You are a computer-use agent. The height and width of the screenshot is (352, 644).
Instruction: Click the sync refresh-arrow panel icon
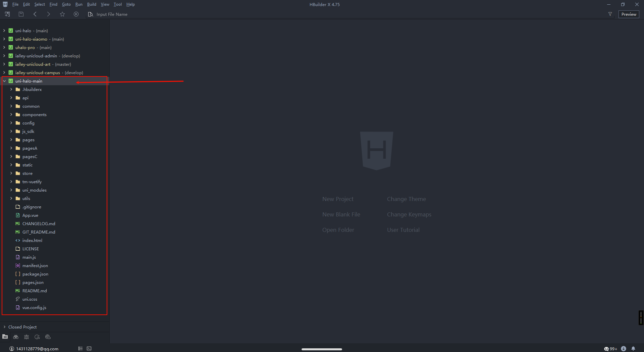coord(37,337)
